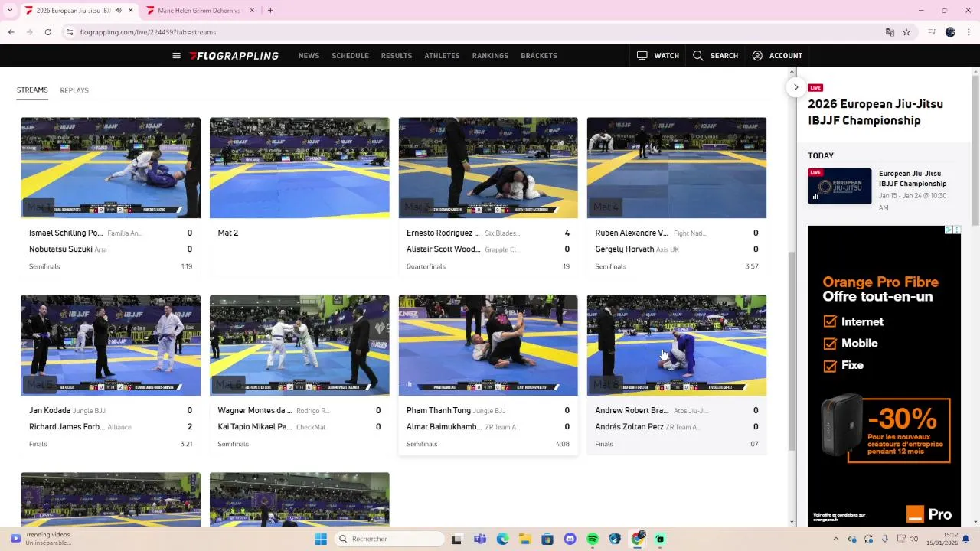Open the FloGrappling hamburger menu
Viewport: 980px width, 551px height.
pyautogui.click(x=176, y=56)
